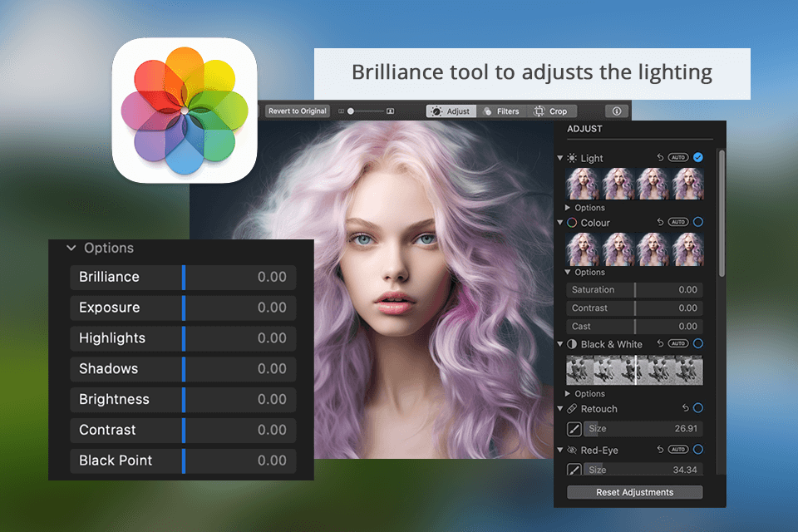Enable the Black & White adjustment circle
Image resolution: width=798 pixels, height=532 pixels.
698,343
